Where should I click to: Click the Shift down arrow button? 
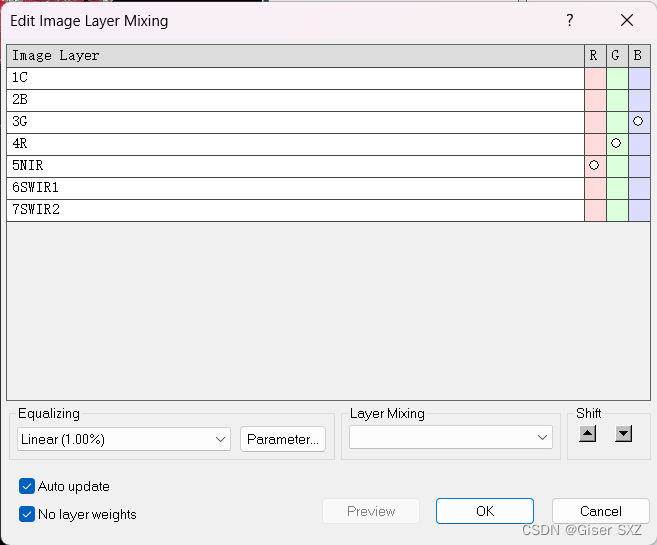point(623,434)
